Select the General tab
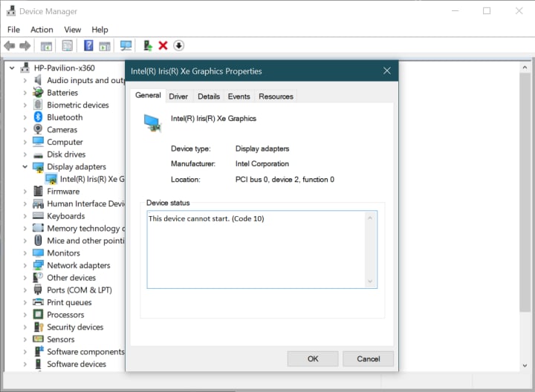 (x=148, y=95)
